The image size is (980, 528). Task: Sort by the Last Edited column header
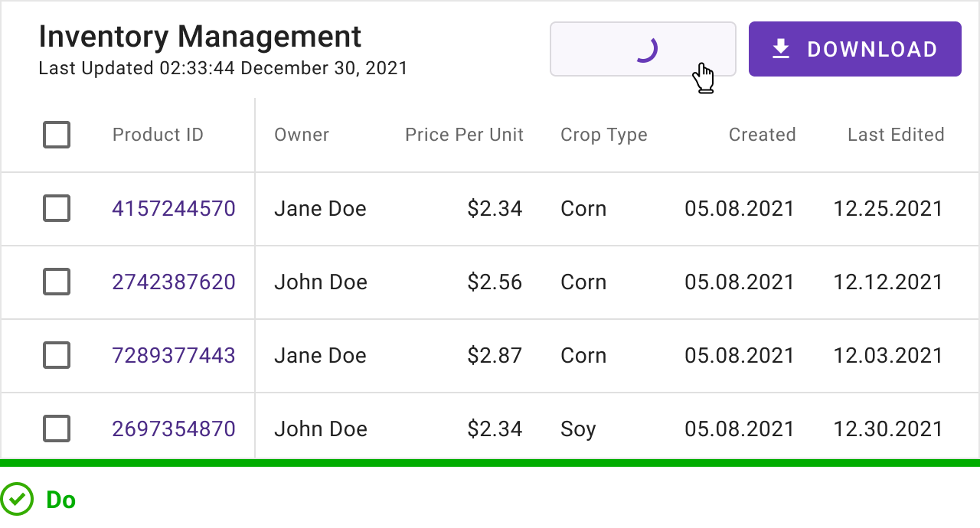point(896,135)
